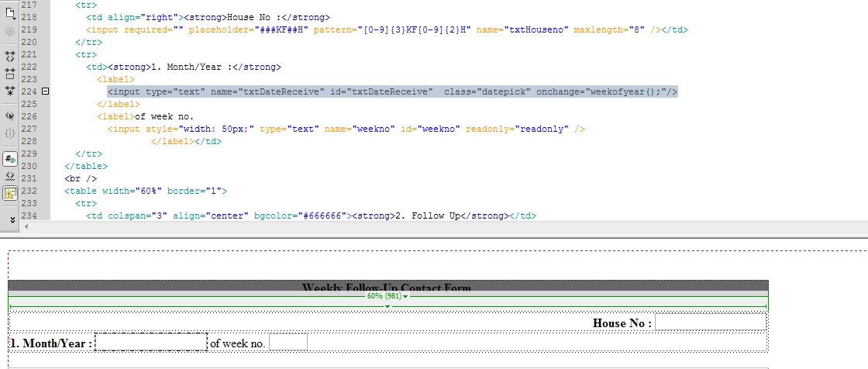Click the Collapse Selection icon
The height and width of the screenshot is (369, 868).
pos(10,74)
